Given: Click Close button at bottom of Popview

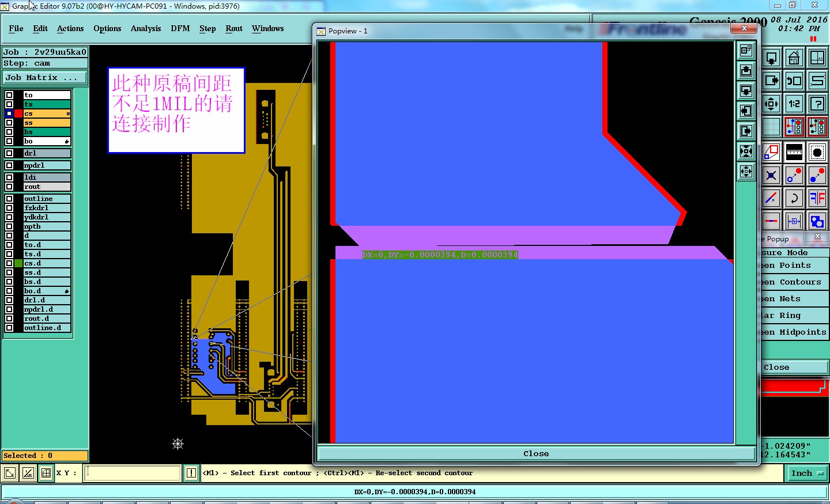Looking at the screenshot, I should (x=536, y=453).
